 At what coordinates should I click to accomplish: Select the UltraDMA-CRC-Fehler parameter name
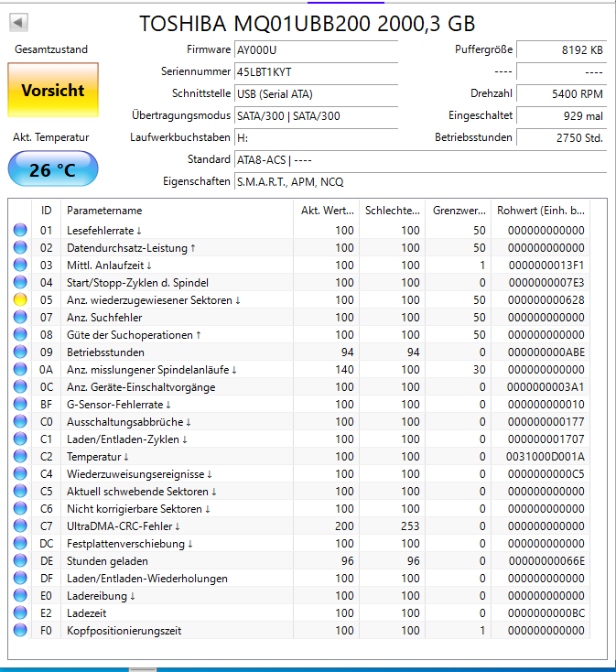(124, 526)
